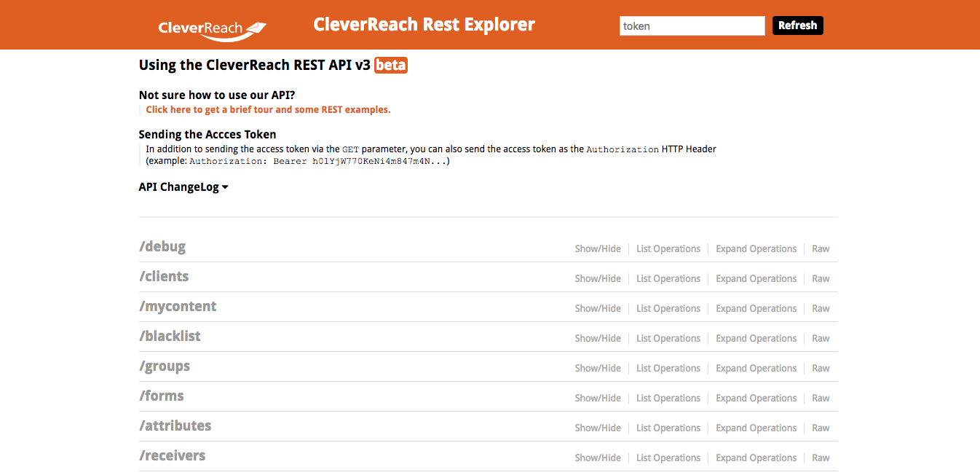Toggle Show/Hide for /debug
The height and width of the screenshot is (475, 980).
click(598, 248)
